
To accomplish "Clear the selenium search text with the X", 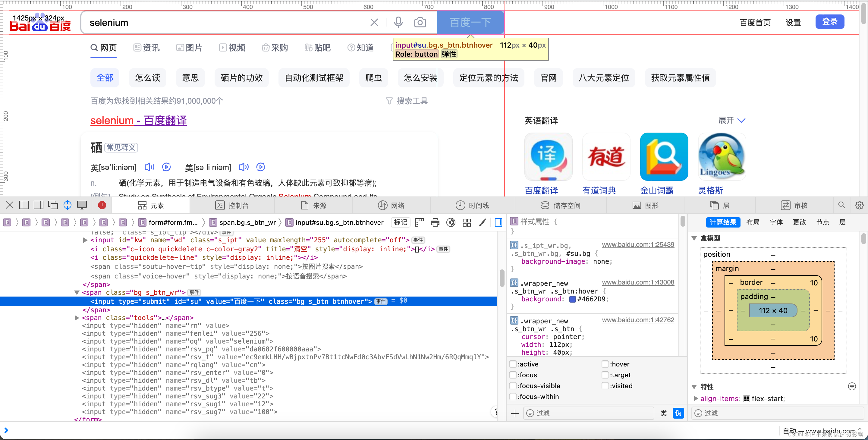I will (374, 23).
